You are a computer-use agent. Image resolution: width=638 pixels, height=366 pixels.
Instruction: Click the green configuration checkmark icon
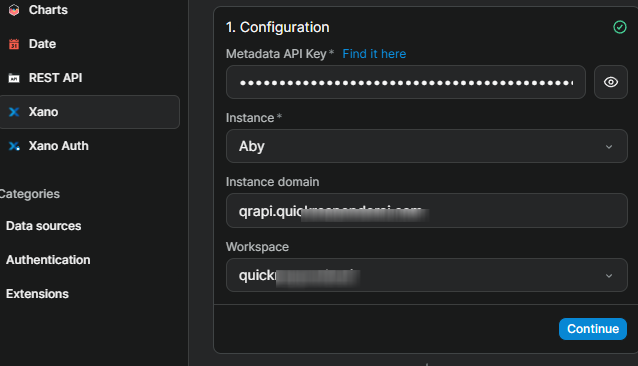tap(620, 27)
